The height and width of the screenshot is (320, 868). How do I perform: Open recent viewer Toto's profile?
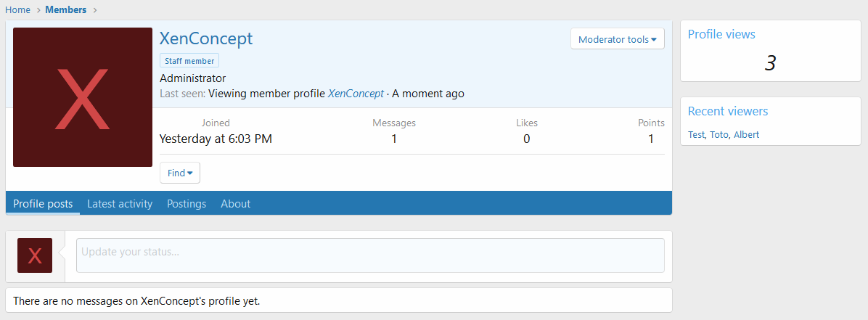(x=718, y=135)
